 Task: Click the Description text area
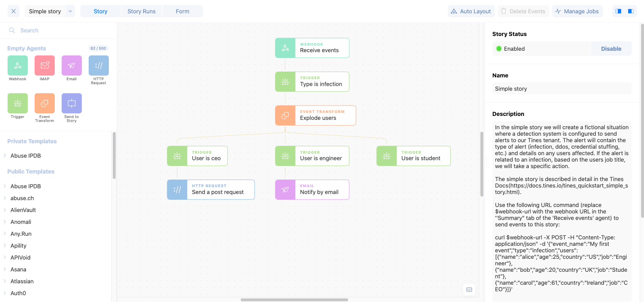tap(562, 211)
